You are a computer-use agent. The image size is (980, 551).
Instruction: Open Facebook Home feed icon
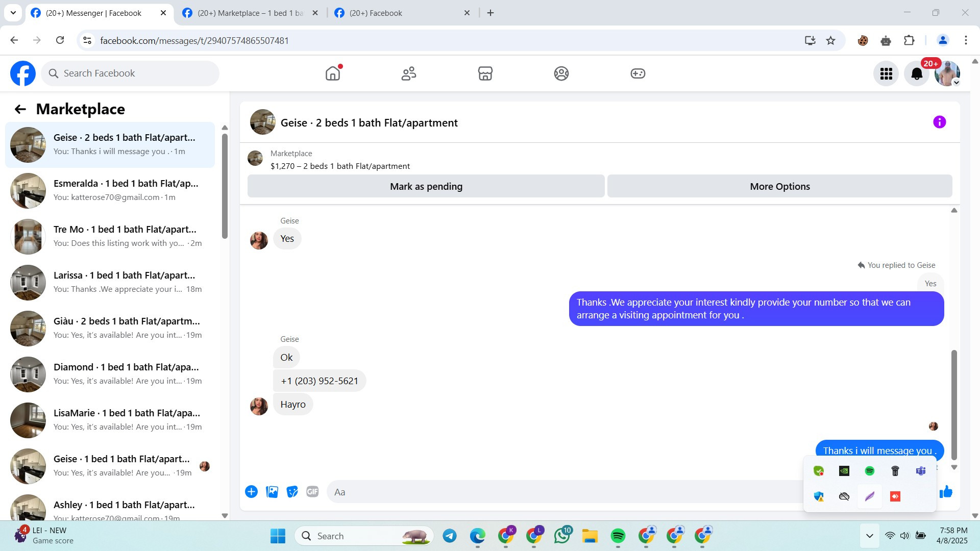[x=332, y=73]
